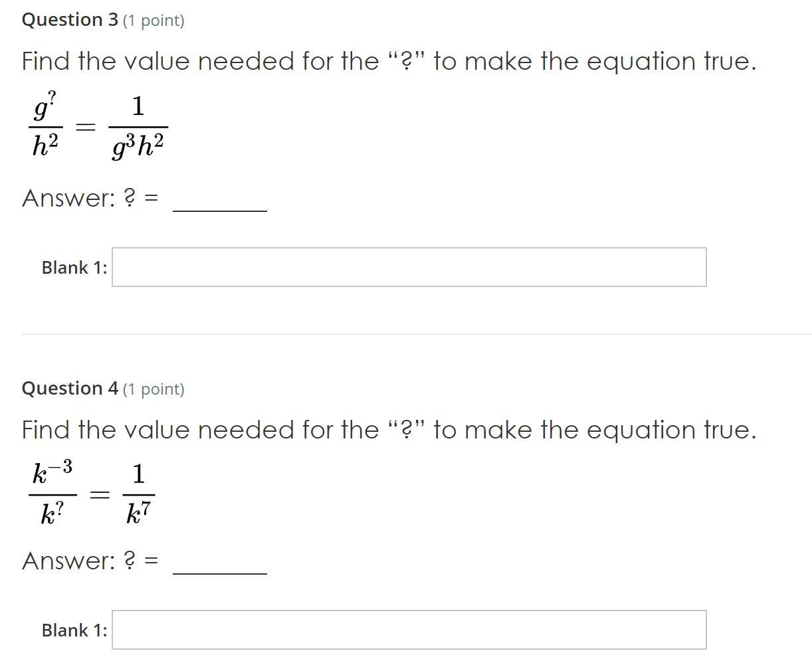Image resolution: width=812 pixels, height=669 pixels.
Task: Click the answer underline blank in Question 3
Action: click(x=220, y=211)
